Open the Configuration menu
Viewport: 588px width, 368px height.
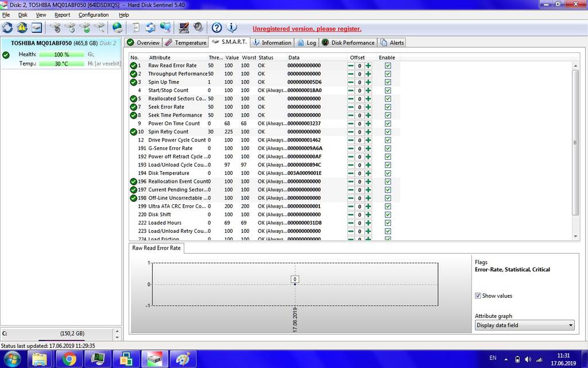tap(94, 14)
